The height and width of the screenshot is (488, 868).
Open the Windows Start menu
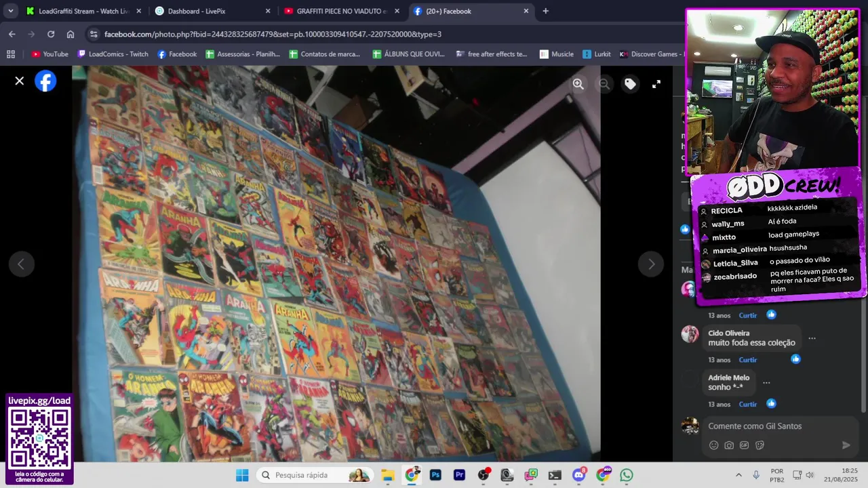coord(242,475)
